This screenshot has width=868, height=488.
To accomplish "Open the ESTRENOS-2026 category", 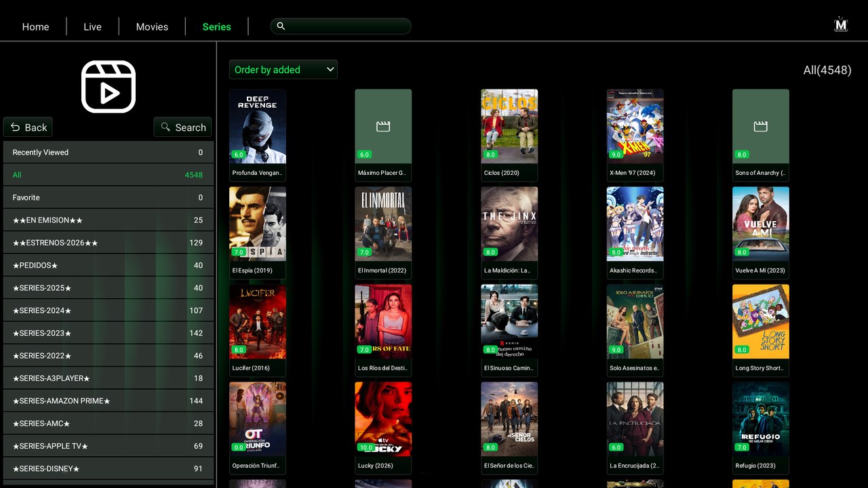I will tap(108, 243).
